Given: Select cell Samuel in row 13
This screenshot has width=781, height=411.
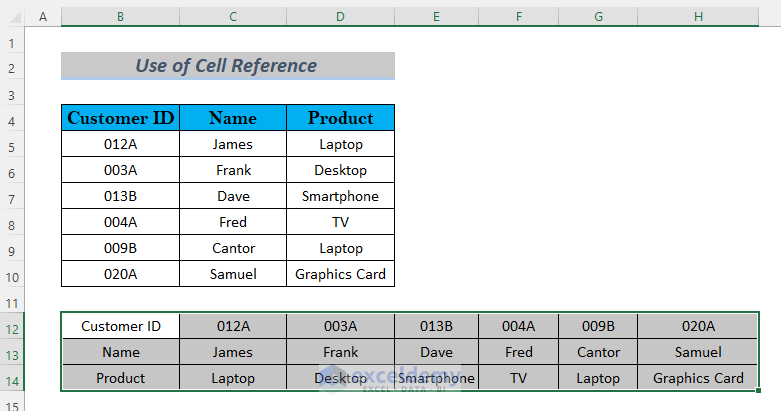Looking at the screenshot, I should (x=698, y=352).
